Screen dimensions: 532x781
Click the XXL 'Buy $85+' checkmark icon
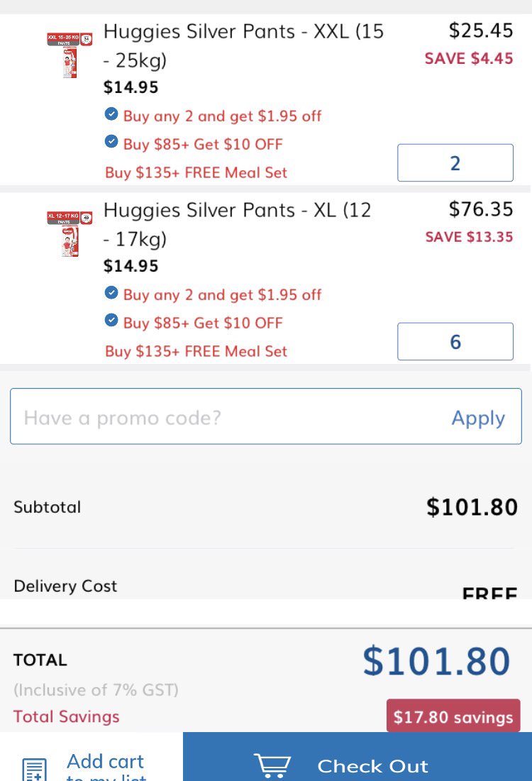click(x=111, y=143)
